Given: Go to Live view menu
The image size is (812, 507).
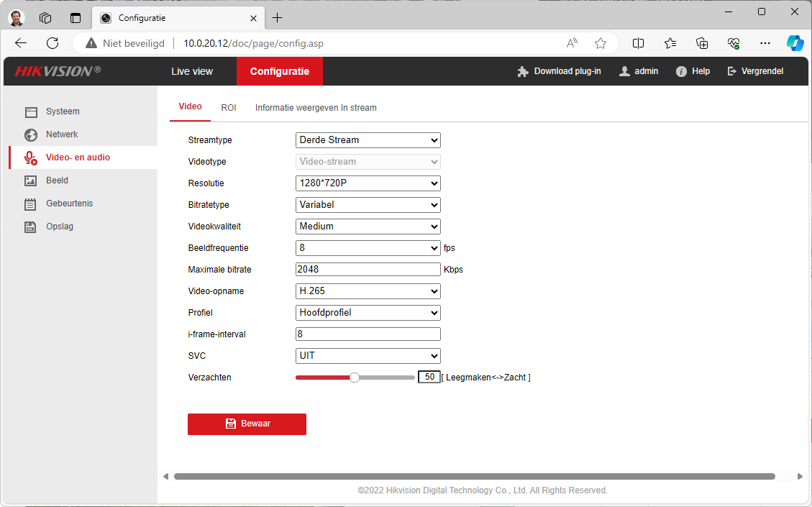Looking at the screenshot, I should pos(192,72).
